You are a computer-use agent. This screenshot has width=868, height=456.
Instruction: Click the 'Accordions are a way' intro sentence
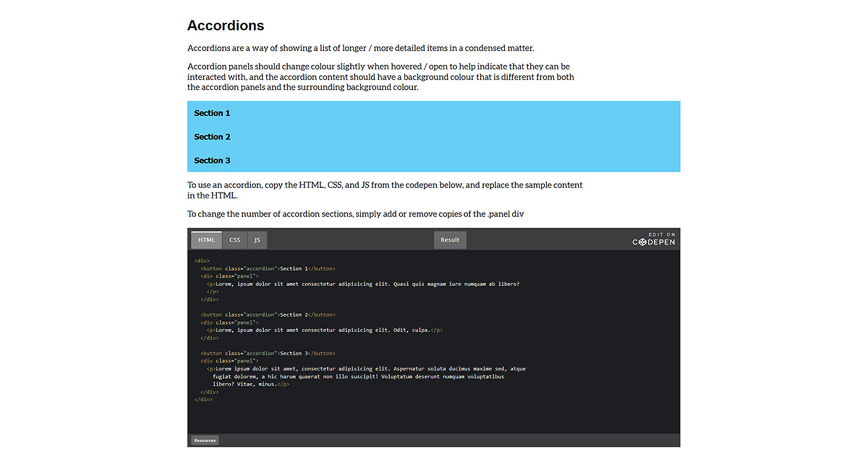[360, 48]
